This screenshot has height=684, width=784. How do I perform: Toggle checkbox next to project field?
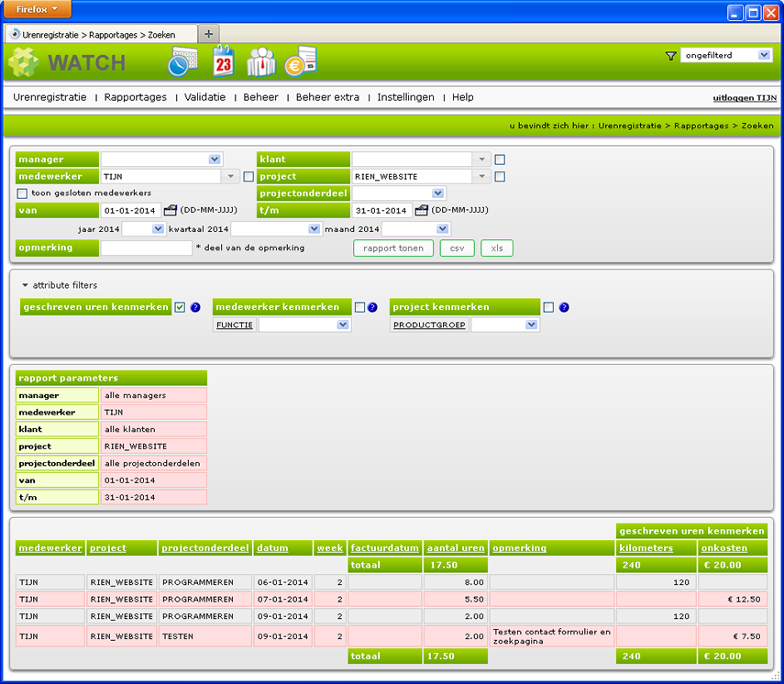(x=500, y=176)
